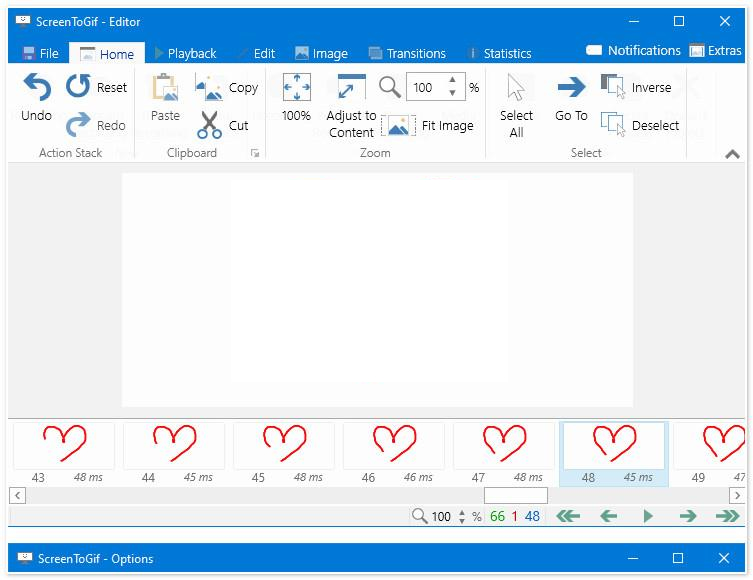753x580 pixels.
Task: Switch to the Edit tab
Action: click(256, 53)
